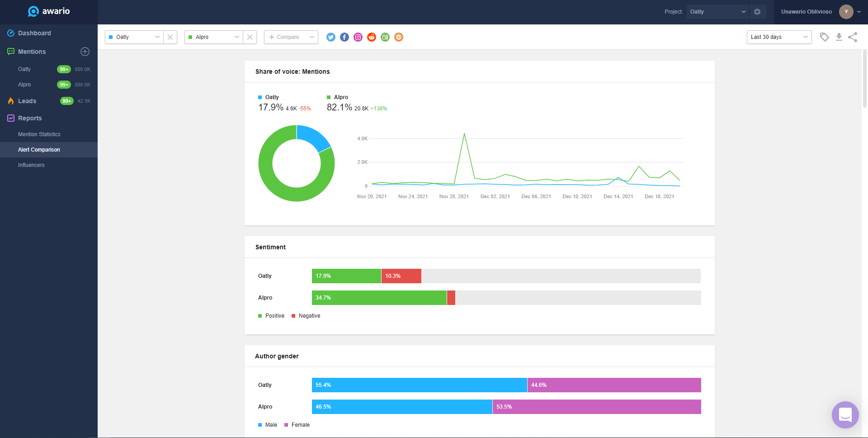This screenshot has width=868, height=438.
Task: Click the Mentions chat bubble icon
Action: click(x=11, y=52)
